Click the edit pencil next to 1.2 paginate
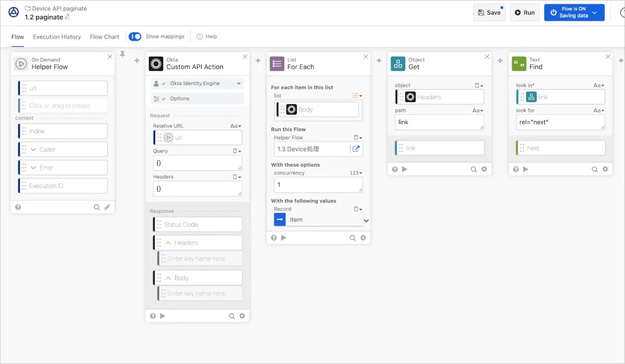This screenshot has height=364, width=625. (67, 17)
